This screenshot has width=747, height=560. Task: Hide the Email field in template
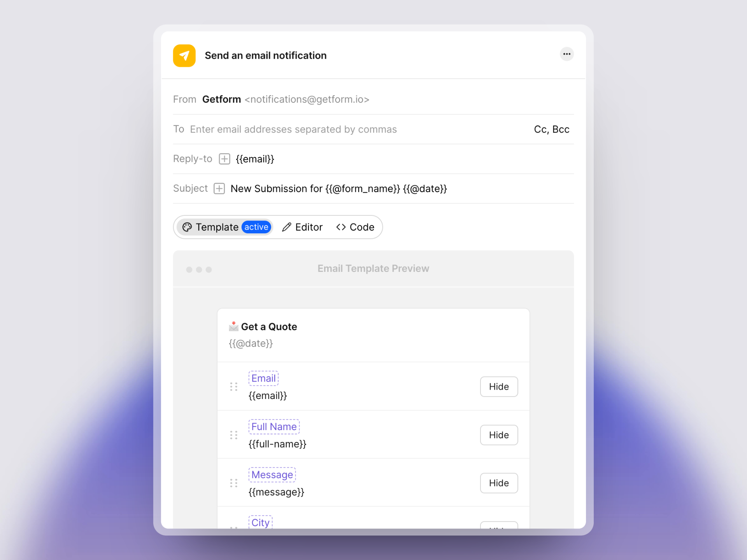pyautogui.click(x=499, y=387)
